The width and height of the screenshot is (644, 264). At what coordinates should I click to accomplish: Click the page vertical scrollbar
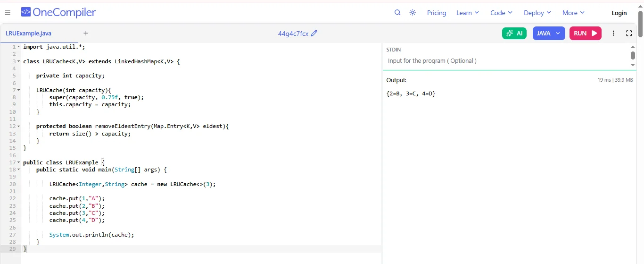tap(640, 24)
